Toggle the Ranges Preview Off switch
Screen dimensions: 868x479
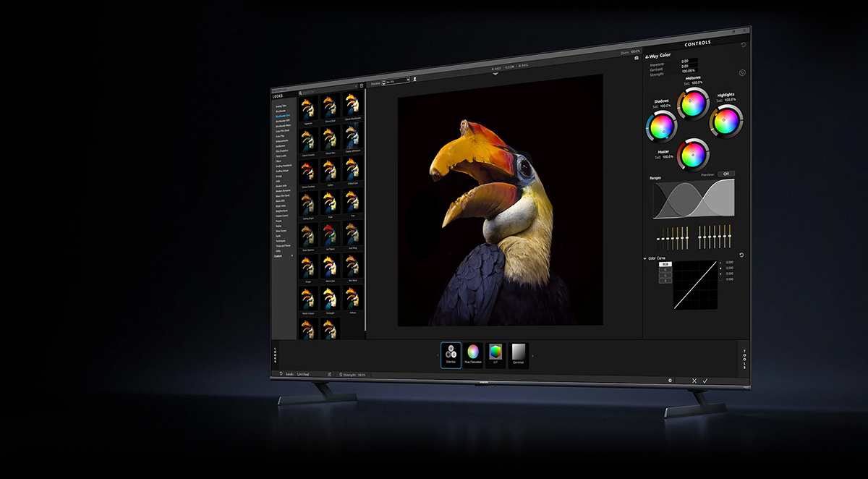click(x=726, y=174)
